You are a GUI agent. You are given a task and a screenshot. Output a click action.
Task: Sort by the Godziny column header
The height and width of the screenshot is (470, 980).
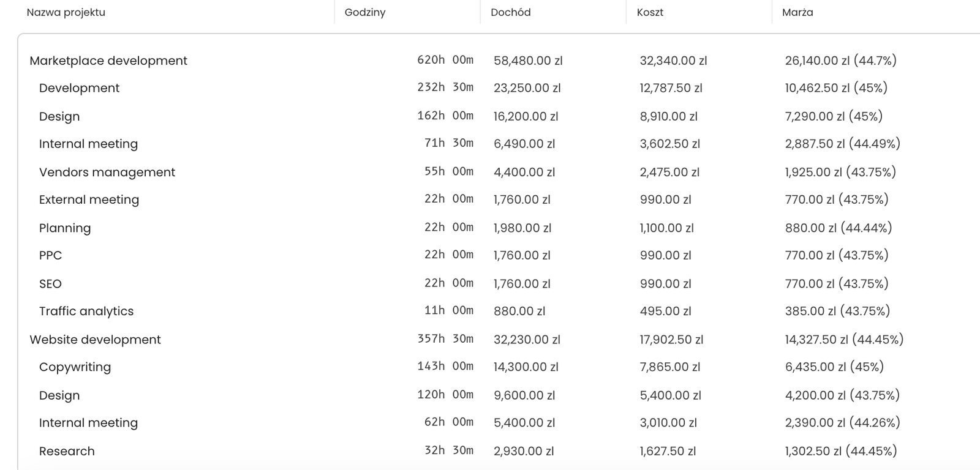coord(365,12)
